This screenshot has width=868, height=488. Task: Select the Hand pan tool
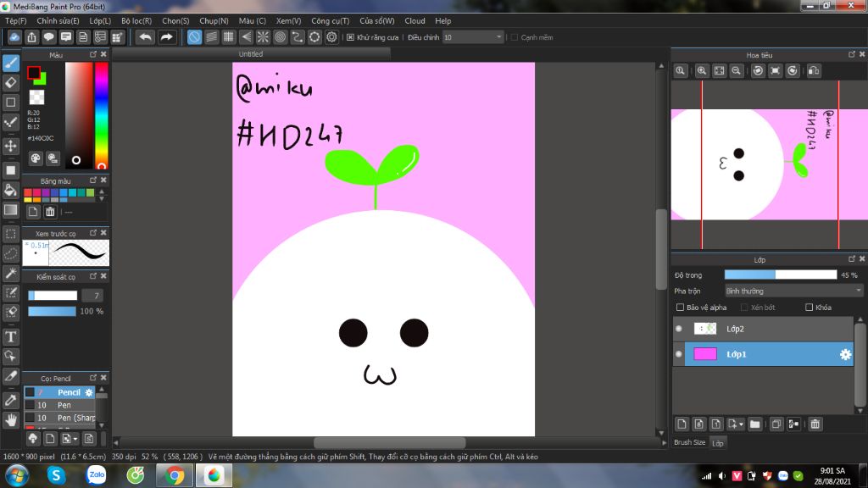point(11,420)
